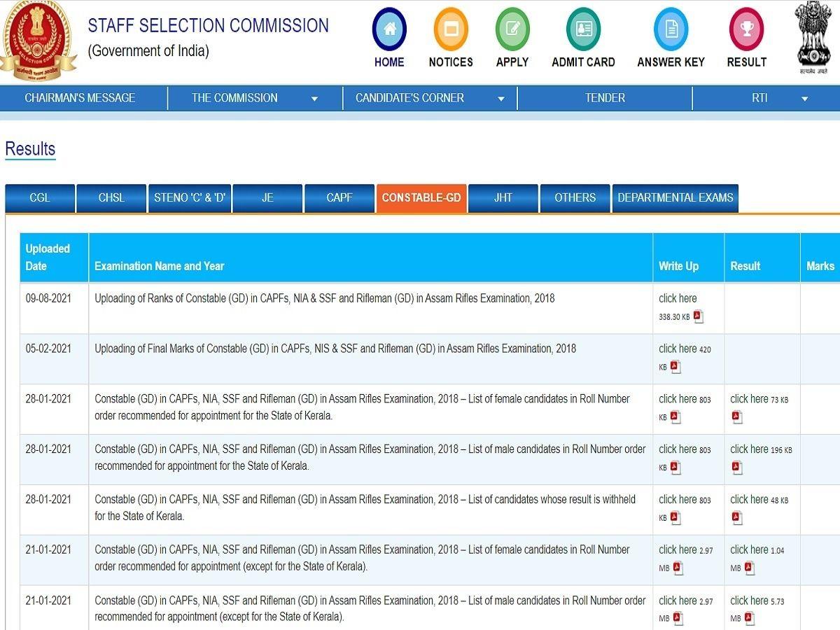Click 'click here' result link sized 5.73 MB
Viewport: 840px width, 630px height.
pos(749,601)
